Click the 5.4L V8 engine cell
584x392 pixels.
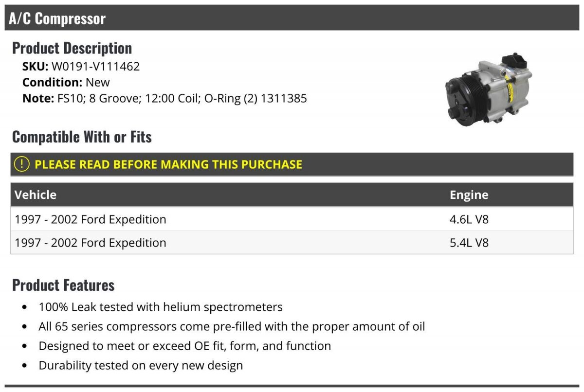(469, 243)
